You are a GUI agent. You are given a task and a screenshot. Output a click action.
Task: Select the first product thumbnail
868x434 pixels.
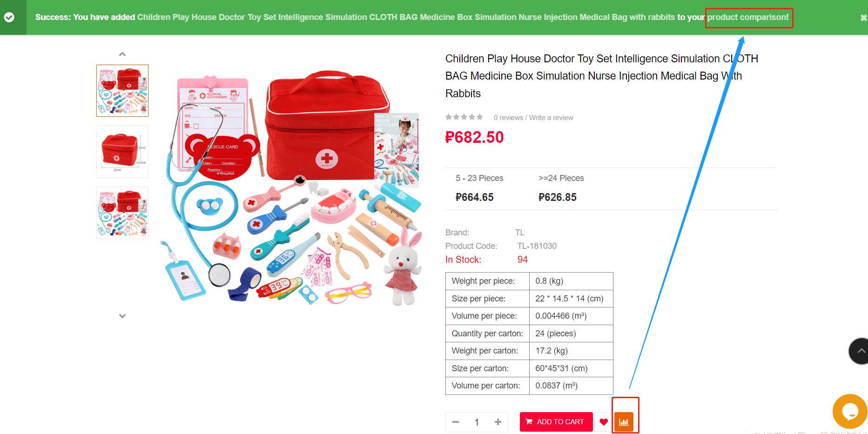point(122,91)
